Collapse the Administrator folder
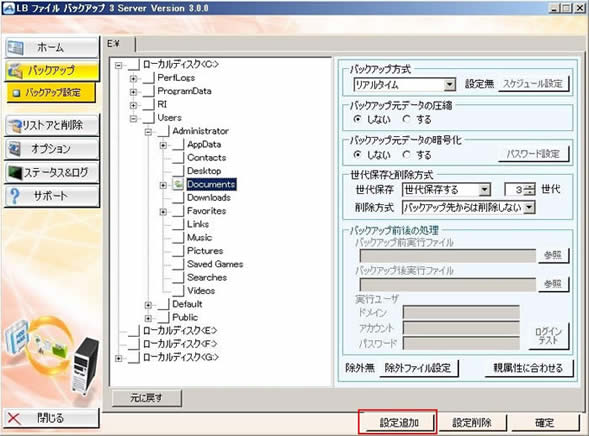The height and width of the screenshot is (436, 589). pos(148,132)
